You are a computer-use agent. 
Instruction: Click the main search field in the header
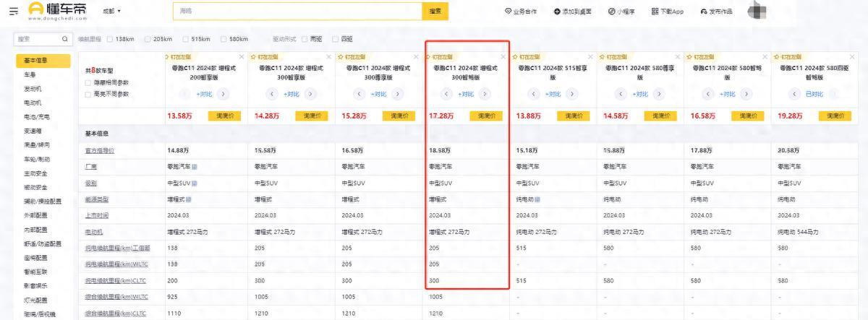297,12
